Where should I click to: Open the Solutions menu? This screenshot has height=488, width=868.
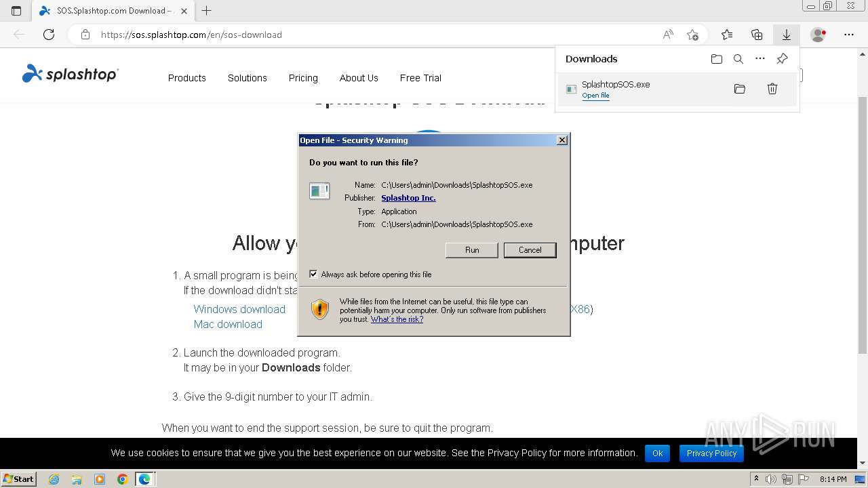click(248, 78)
